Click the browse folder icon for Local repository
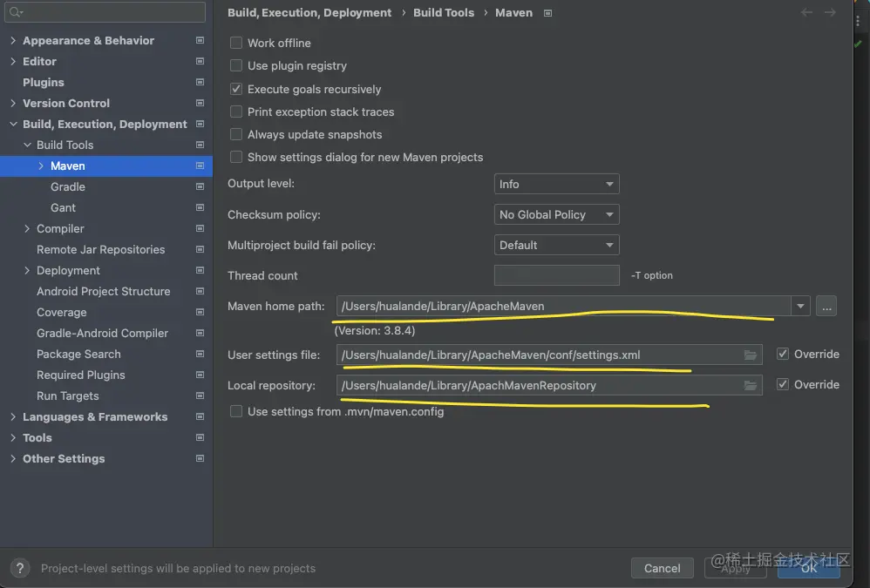This screenshot has width=870, height=588. (750, 385)
